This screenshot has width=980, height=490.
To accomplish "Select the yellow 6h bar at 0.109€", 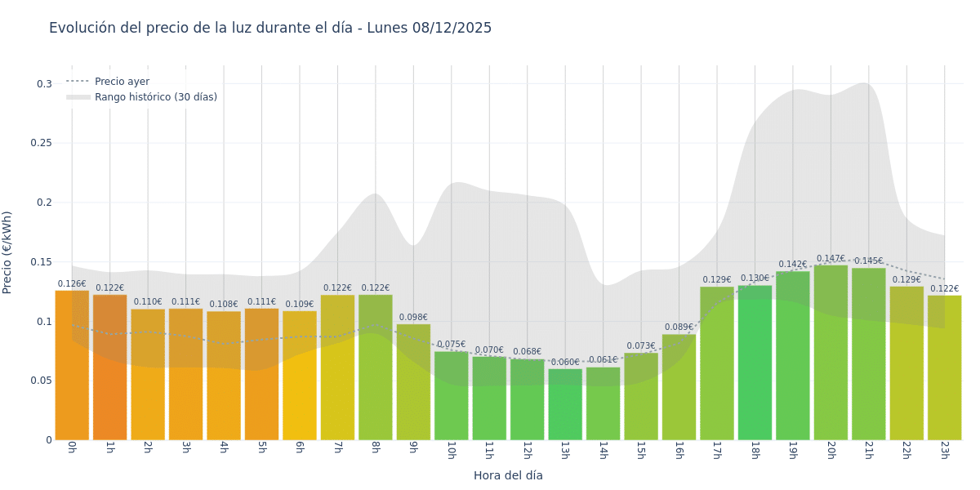I will [300, 376].
